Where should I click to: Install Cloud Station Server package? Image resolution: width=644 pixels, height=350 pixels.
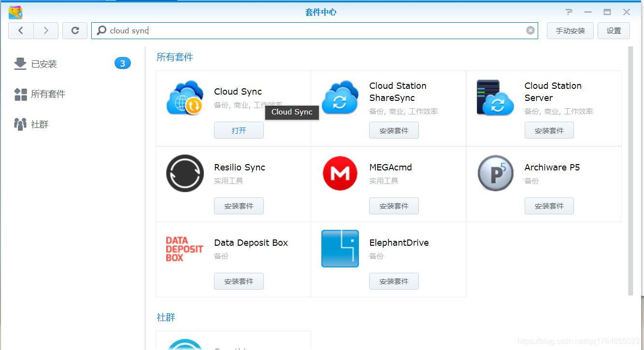[x=549, y=130]
